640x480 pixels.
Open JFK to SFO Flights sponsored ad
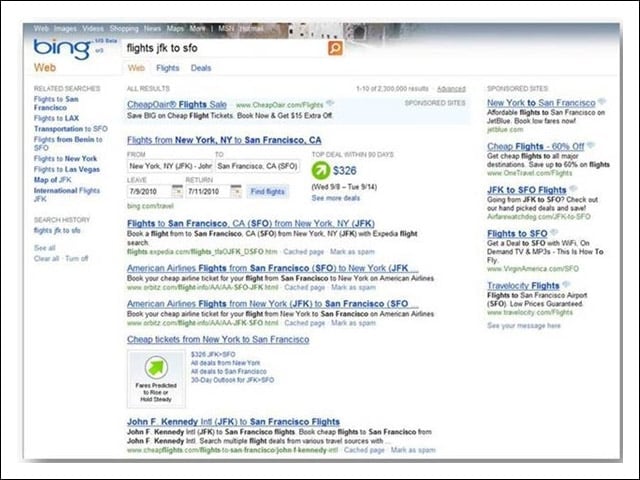pos(527,190)
